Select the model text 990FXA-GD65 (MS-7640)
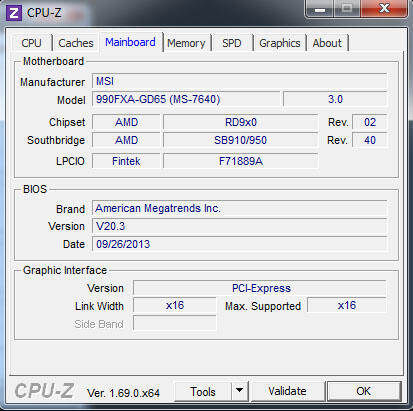Screen dimensions: 413x411 (158, 99)
